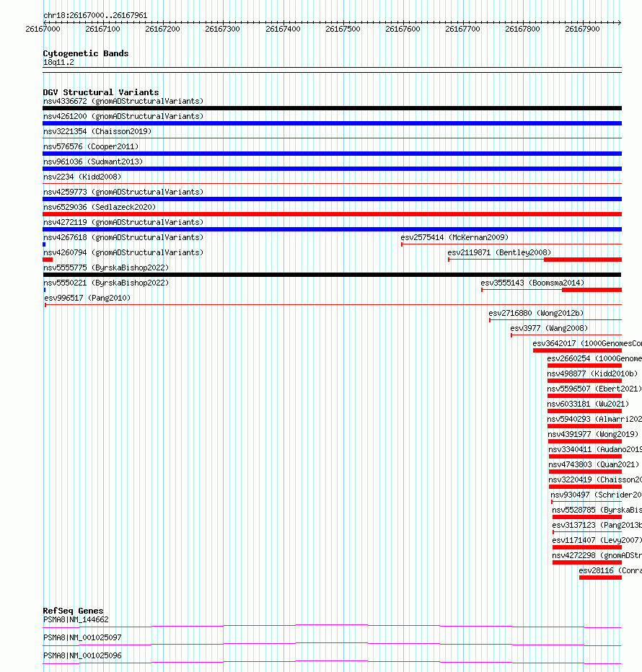Click the blue nsv576576 variant bar
The image size is (642, 672).
[x=333, y=154]
